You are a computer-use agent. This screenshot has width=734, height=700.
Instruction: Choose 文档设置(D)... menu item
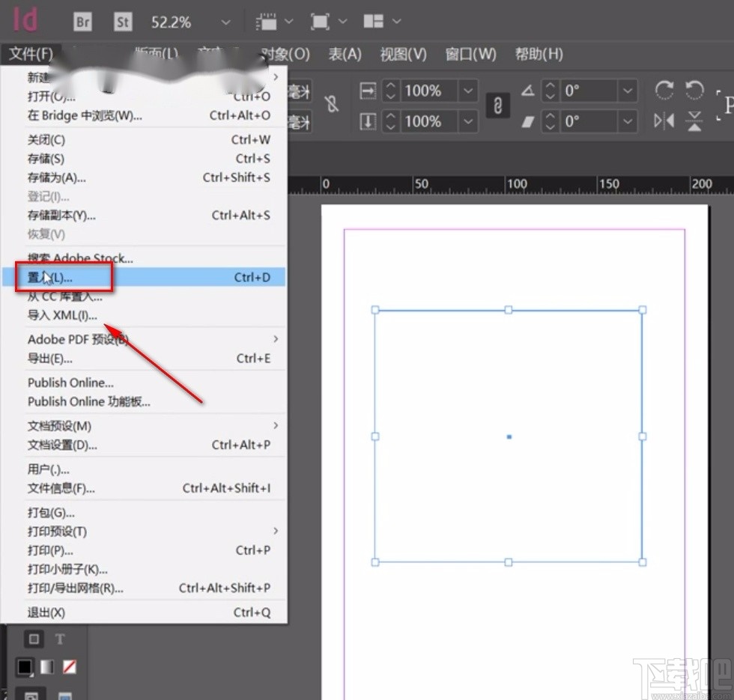click(x=144, y=445)
